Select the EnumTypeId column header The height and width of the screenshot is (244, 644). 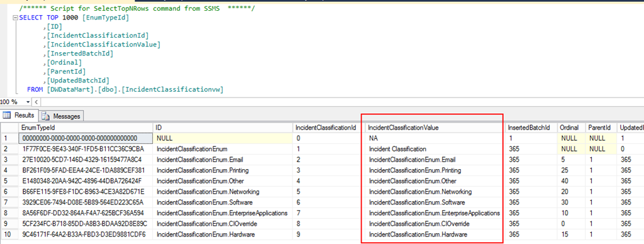(86, 128)
